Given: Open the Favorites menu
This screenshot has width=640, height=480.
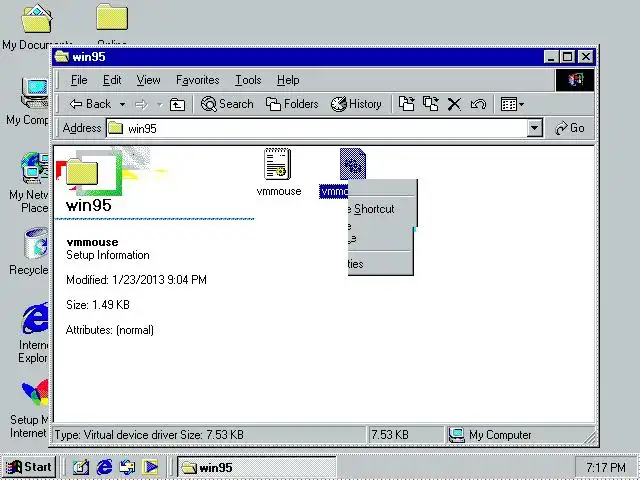Looking at the screenshot, I should 198,80.
